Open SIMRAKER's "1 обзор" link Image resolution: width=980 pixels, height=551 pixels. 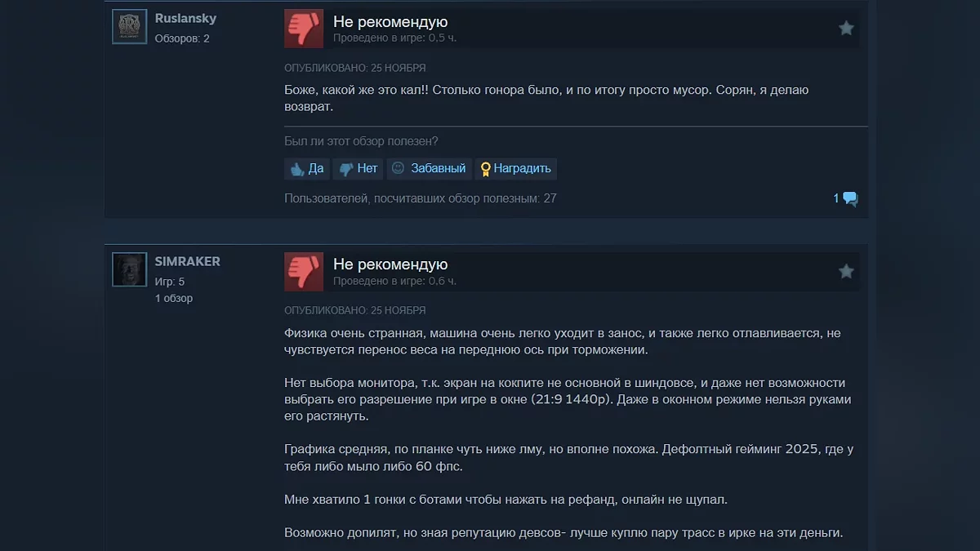coord(174,299)
